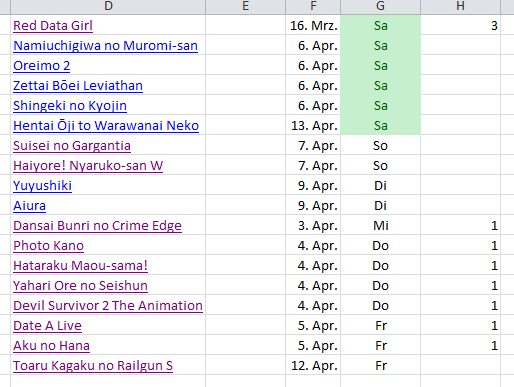This screenshot has width=514, height=387.
Task: Open the Aku no Hana link
Action: [51, 346]
